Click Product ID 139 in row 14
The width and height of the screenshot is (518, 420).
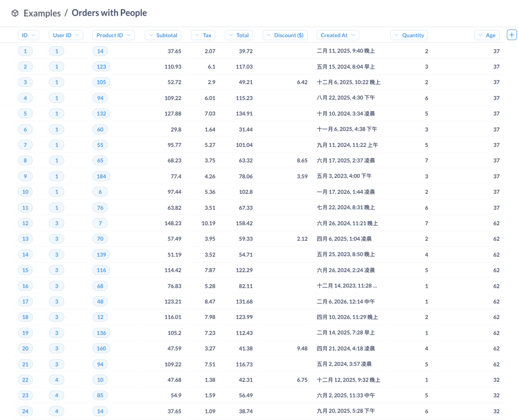coord(101,255)
